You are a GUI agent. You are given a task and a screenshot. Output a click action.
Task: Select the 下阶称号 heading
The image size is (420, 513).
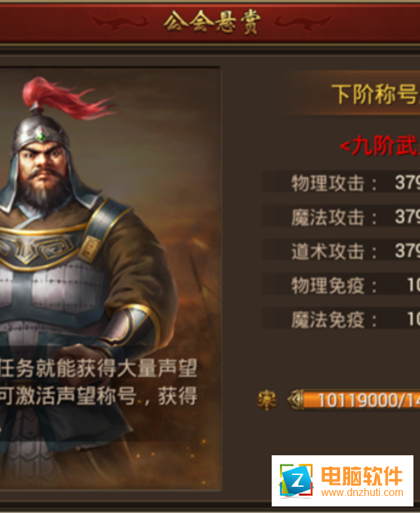click(375, 94)
